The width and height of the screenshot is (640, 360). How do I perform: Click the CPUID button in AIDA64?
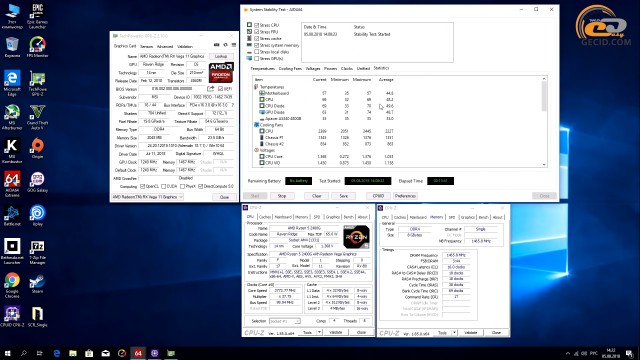click(378, 196)
